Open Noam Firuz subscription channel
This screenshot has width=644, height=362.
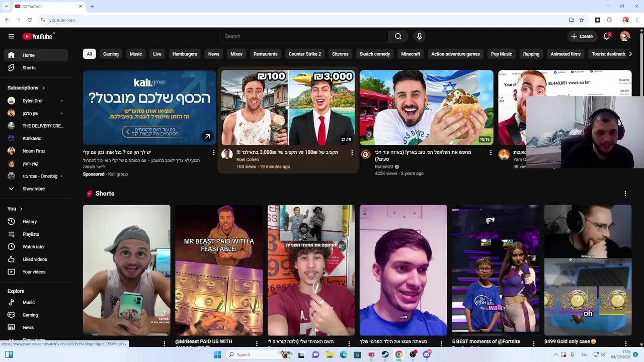[x=35, y=151]
